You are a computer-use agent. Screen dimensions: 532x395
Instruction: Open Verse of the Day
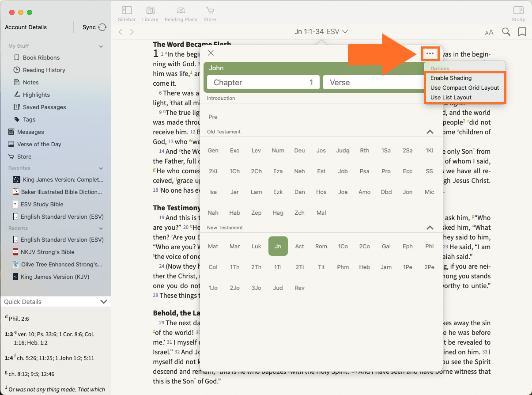39,144
